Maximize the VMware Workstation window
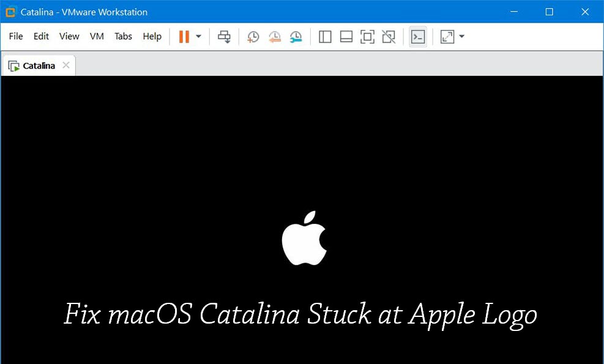This screenshot has height=364, width=604. (550, 12)
